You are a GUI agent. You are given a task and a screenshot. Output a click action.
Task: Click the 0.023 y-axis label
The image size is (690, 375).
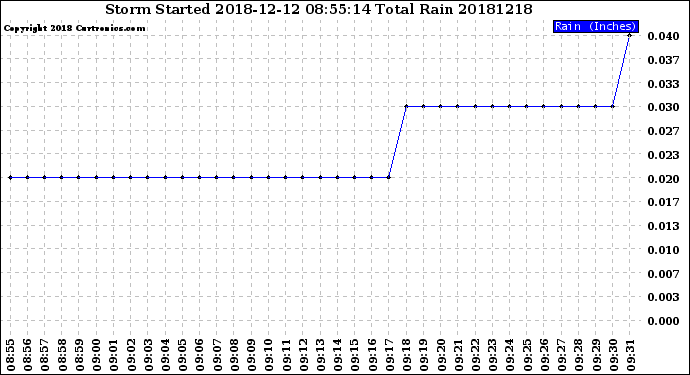click(663, 155)
